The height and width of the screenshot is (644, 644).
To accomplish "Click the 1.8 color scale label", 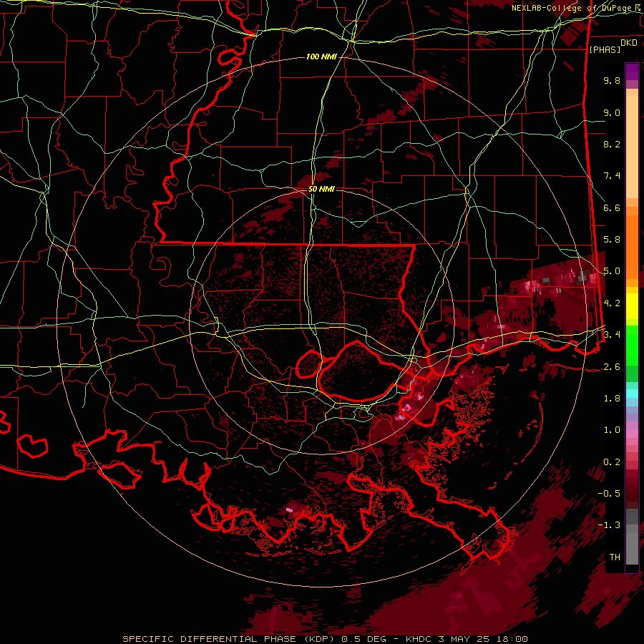I will 612,399.
